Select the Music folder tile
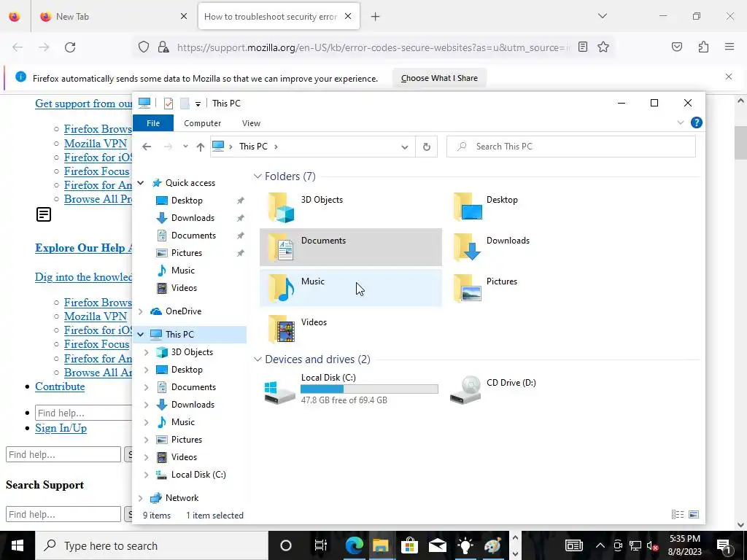Viewport: 747px width, 560px height. click(351, 287)
